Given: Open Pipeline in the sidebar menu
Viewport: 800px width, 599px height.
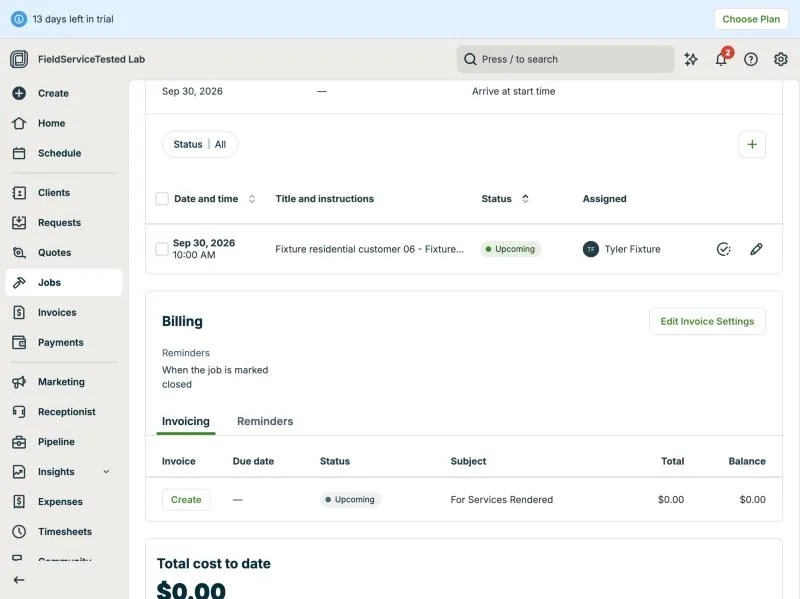Looking at the screenshot, I should pyautogui.click(x=64, y=442).
